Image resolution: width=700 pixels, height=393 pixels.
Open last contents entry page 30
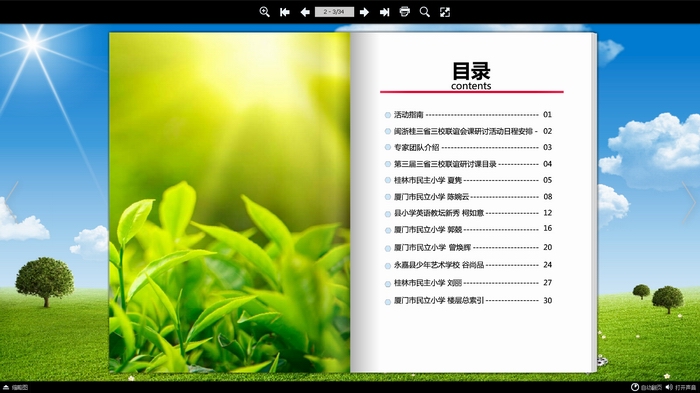pyautogui.click(x=468, y=301)
